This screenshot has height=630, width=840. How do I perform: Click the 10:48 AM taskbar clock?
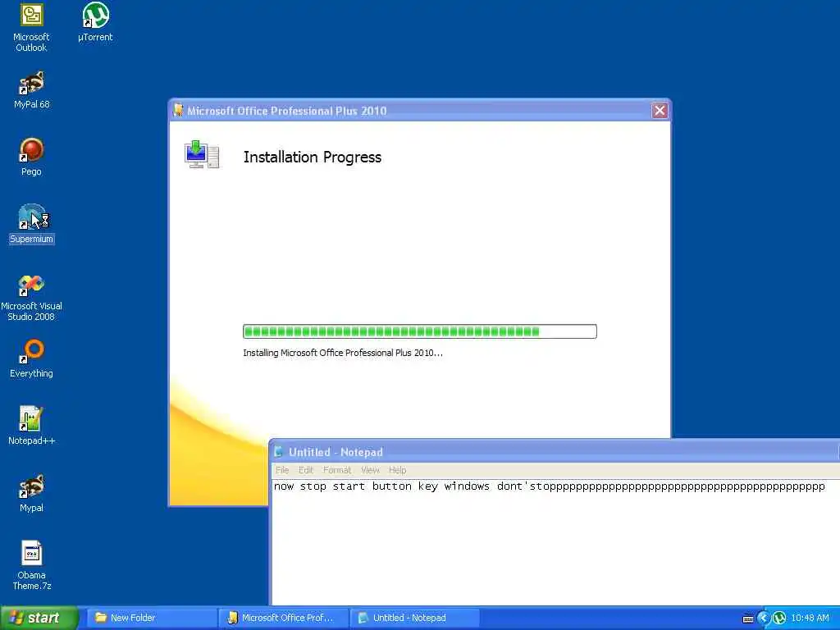[810, 618]
